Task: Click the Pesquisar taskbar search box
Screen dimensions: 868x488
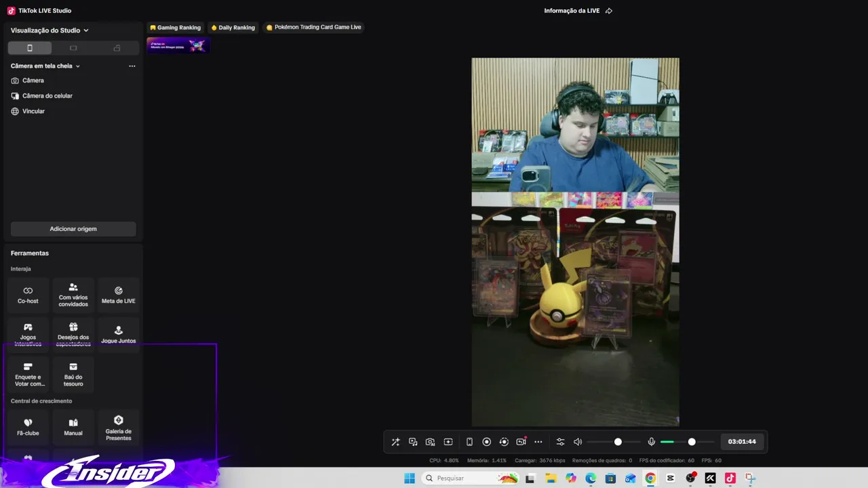Action: coord(471,479)
